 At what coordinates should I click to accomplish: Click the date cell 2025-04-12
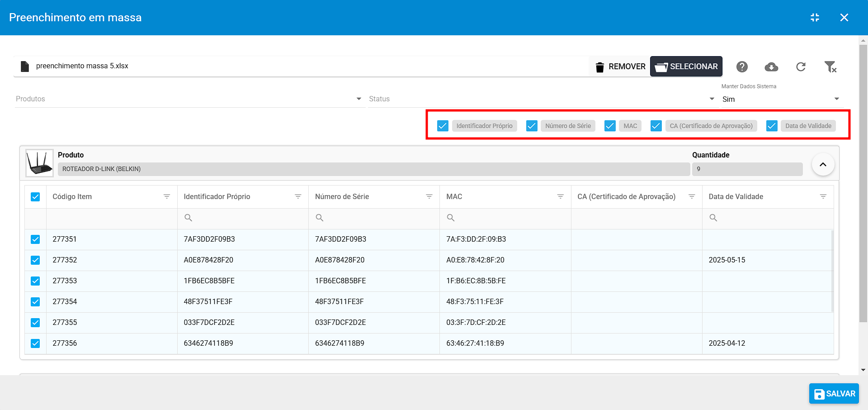[x=768, y=343]
